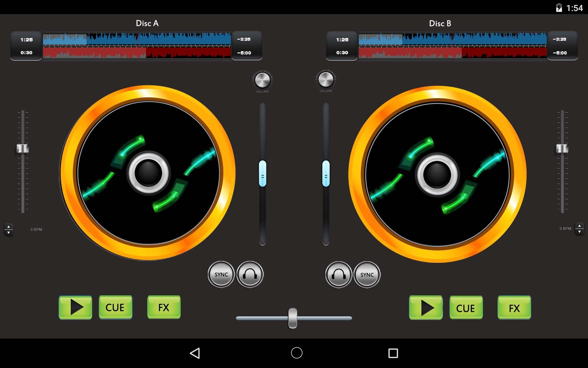Tap the battery icon in status bar
588x368 pixels.
(559, 8)
